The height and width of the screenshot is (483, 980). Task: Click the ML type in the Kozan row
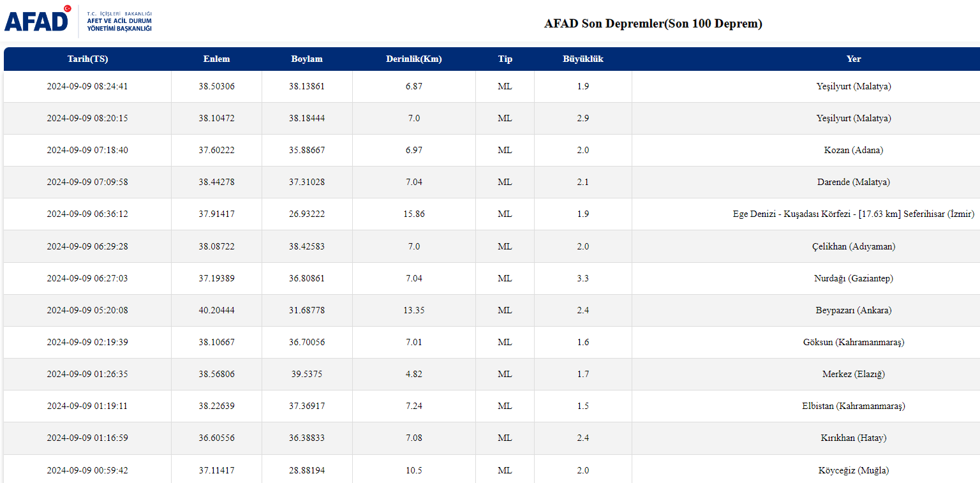(x=505, y=150)
